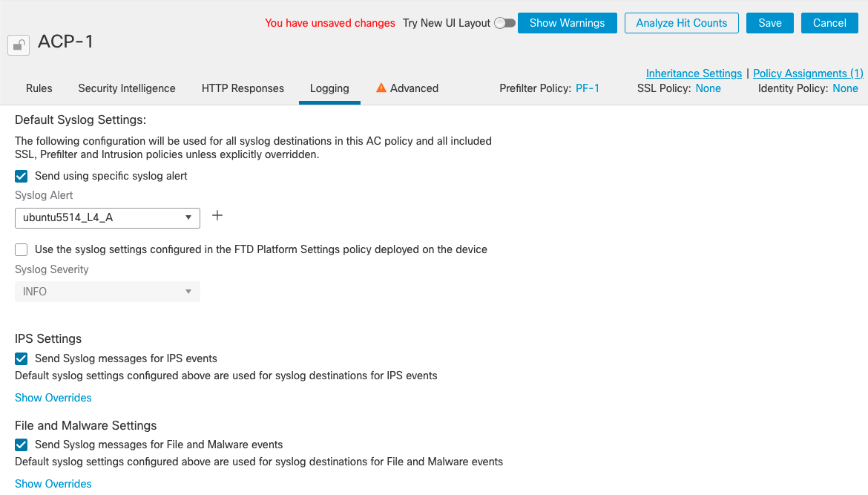Open the Security Intelligence tab
Screen dimensions: 868x495
(x=127, y=88)
